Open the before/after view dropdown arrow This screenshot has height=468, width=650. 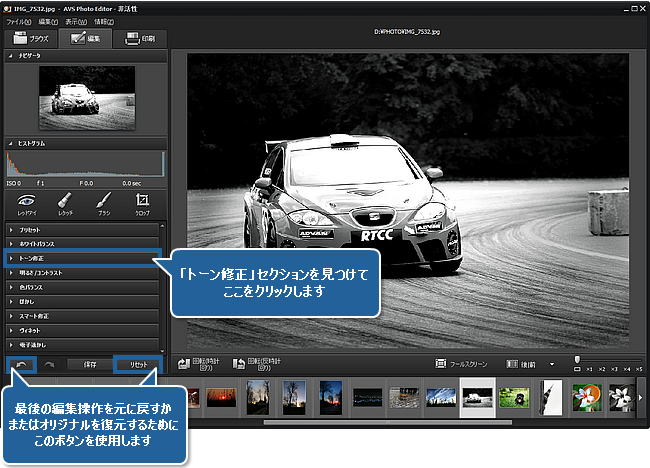551,364
